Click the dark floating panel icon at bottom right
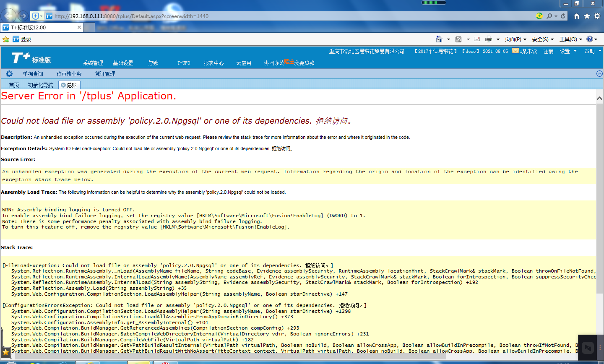The width and height of the screenshot is (604, 364). [588, 348]
